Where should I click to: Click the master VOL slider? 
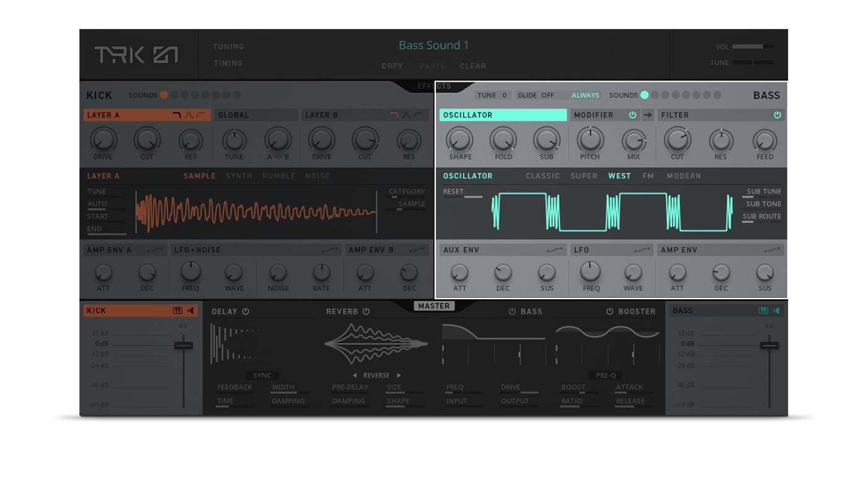click(x=753, y=46)
